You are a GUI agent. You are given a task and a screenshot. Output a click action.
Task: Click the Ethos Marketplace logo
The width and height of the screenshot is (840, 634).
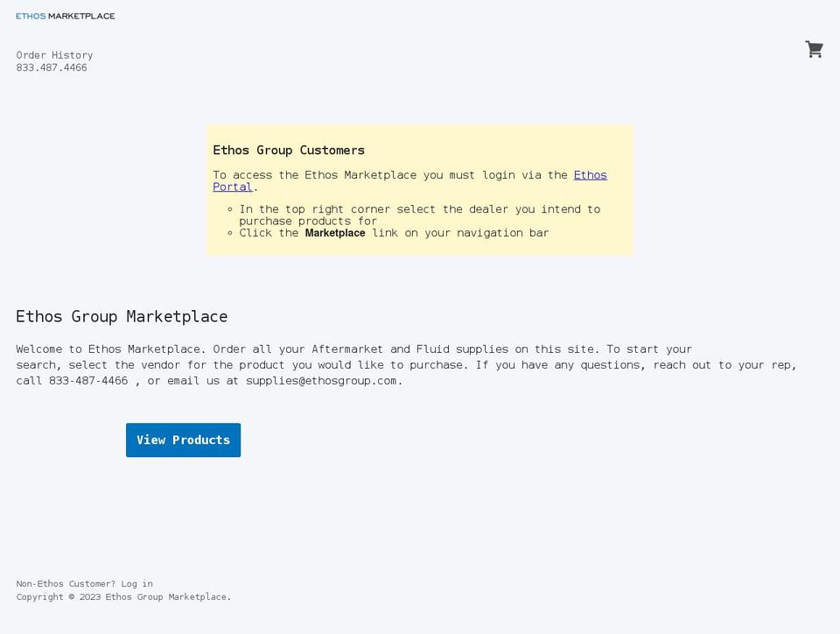pos(66,16)
